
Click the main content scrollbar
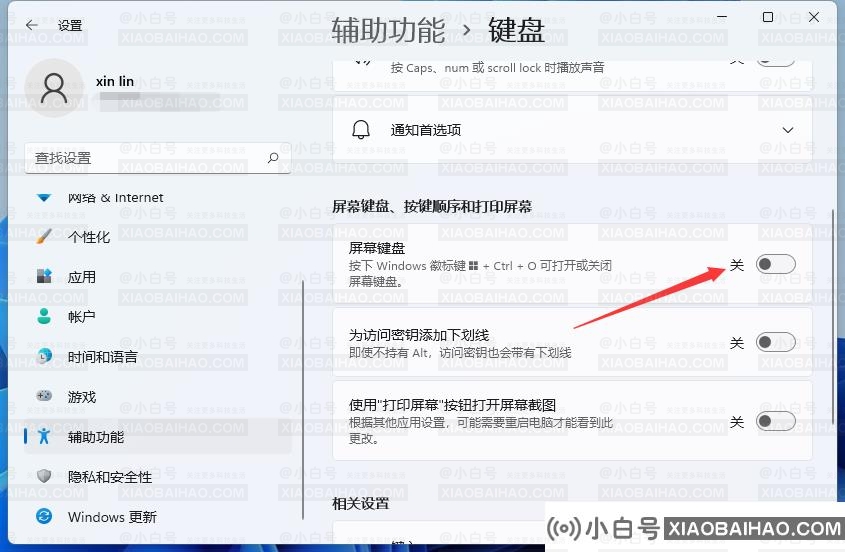[x=833, y=317]
